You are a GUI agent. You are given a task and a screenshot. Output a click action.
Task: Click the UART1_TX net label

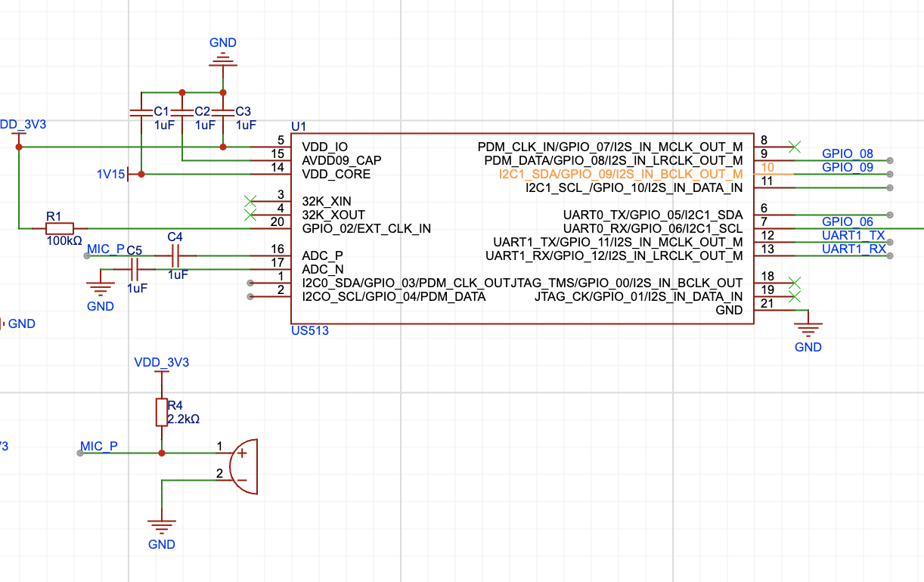tap(853, 236)
